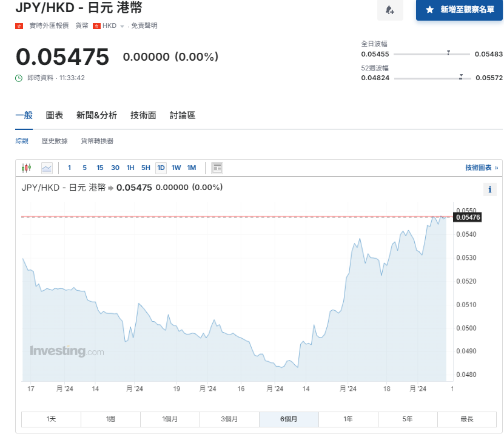Switch chart to candlestick view
The width and height of the screenshot is (504, 445).
[26, 168]
